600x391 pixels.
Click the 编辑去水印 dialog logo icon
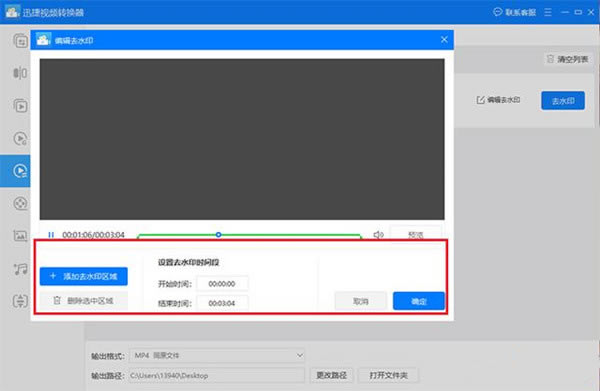(43, 39)
